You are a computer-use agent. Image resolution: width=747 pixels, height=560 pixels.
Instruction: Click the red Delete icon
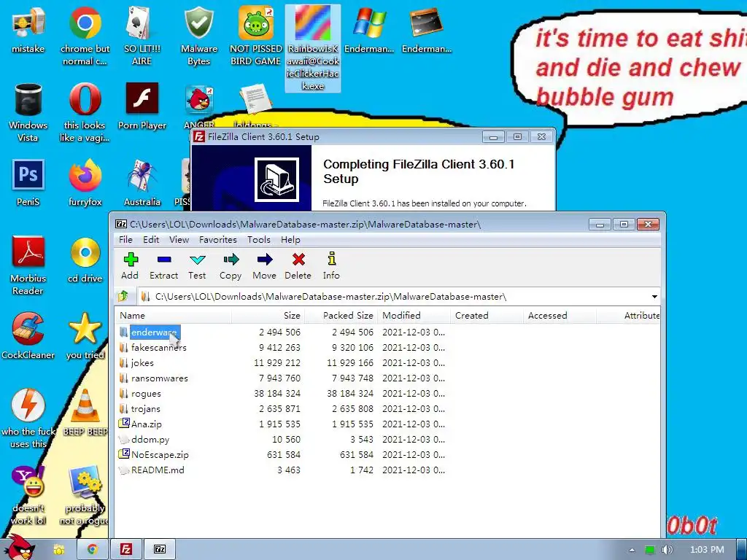(x=298, y=265)
